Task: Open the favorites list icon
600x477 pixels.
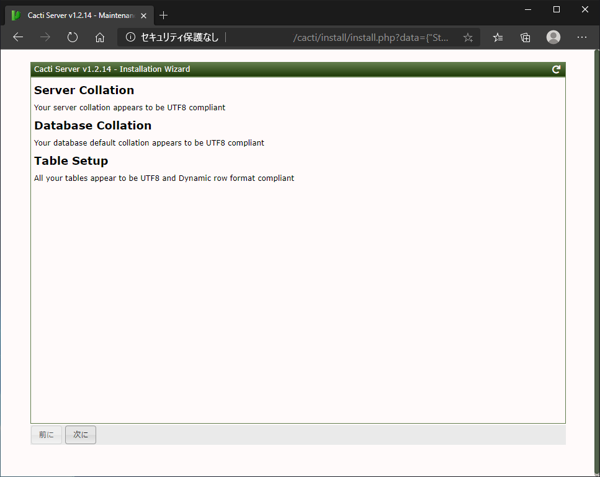Action: pos(498,37)
